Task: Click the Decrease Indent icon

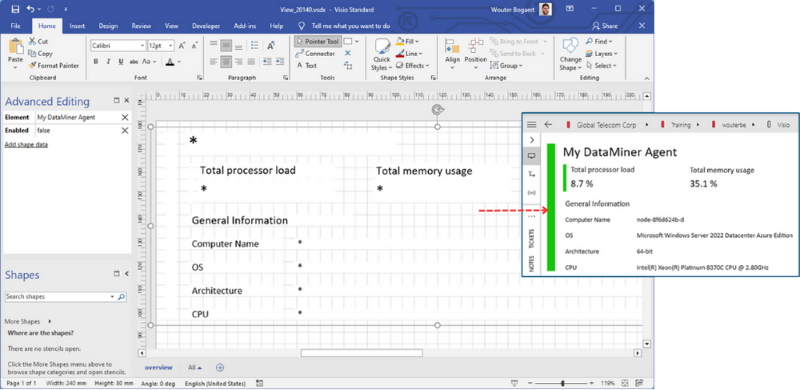Action: [x=267, y=62]
